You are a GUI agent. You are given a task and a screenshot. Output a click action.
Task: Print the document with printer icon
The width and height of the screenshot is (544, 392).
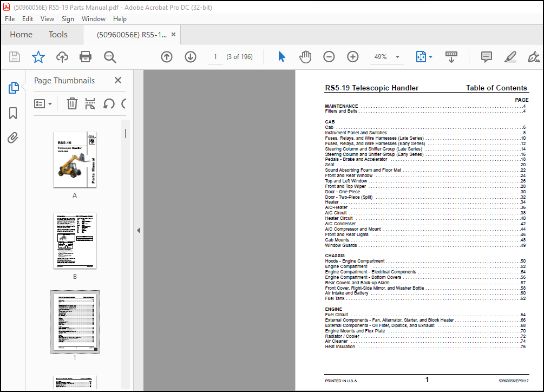pyautogui.click(x=86, y=57)
